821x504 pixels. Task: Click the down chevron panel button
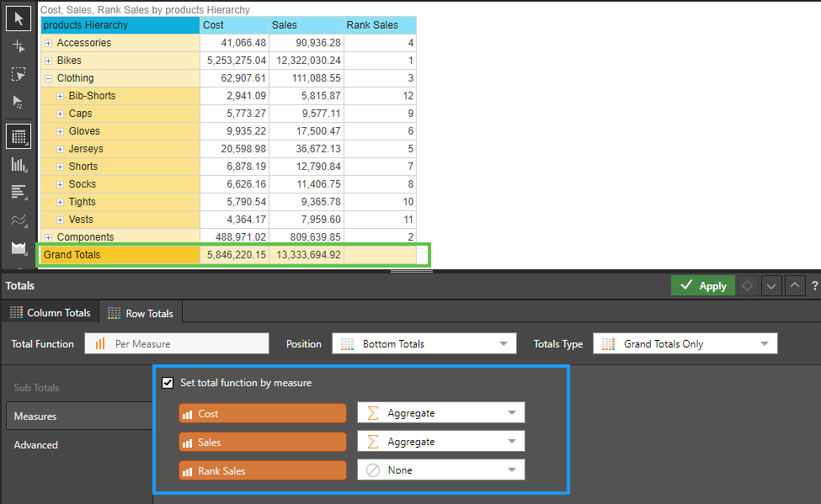(771, 286)
